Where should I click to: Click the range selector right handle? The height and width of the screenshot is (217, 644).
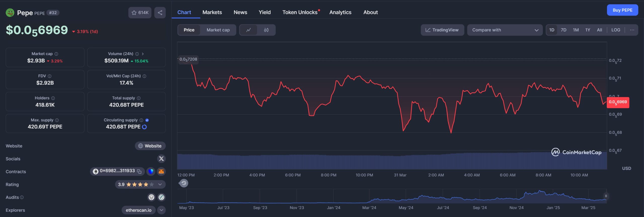[x=606, y=196]
